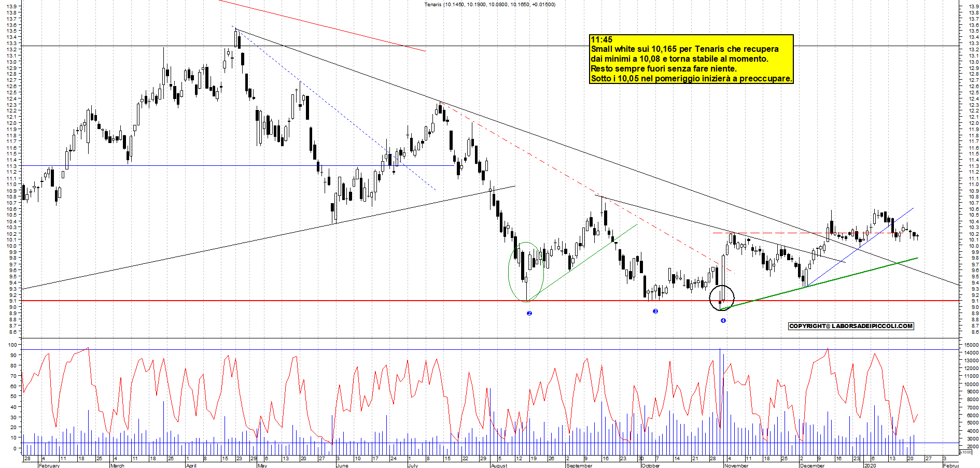Click the '10000' value on the volume axis
980x468 pixels.
tap(971, 384)
